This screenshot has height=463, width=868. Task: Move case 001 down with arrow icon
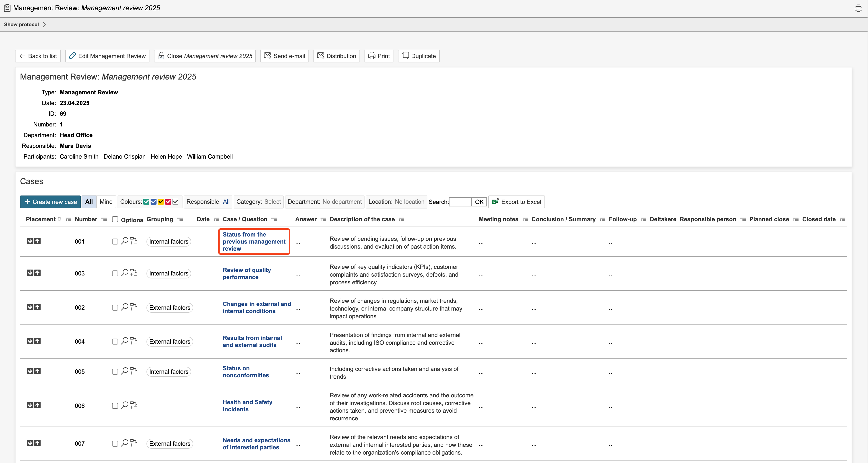[x=30, y=241]
